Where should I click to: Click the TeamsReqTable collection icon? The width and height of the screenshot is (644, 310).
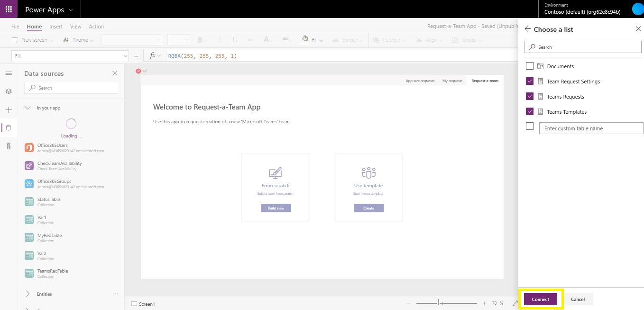point(29,273)
